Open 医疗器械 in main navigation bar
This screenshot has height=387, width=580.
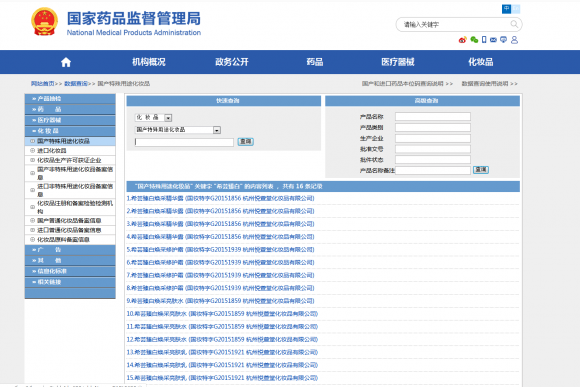point(398,62)
